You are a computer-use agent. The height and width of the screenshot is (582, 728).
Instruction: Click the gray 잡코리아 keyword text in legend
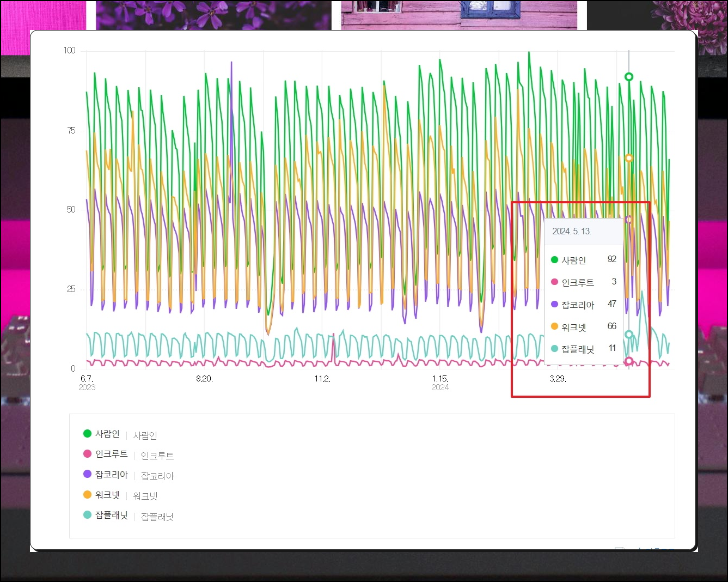(x=157, y=476)
